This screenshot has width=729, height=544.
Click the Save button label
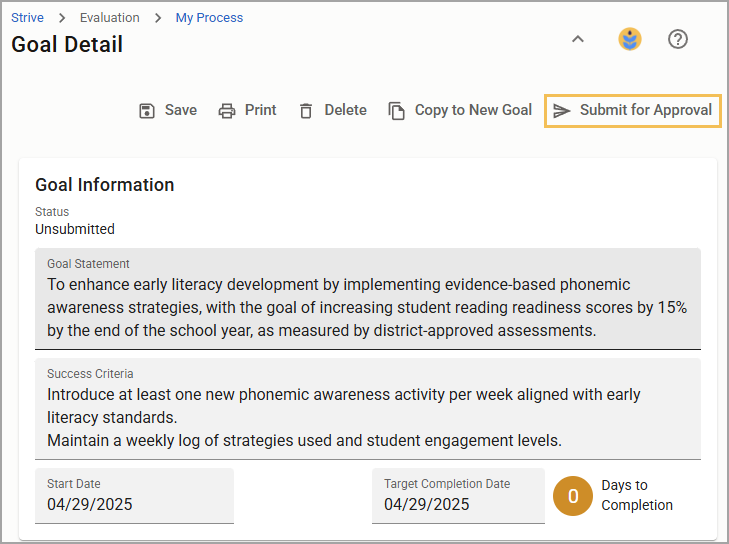181,110
